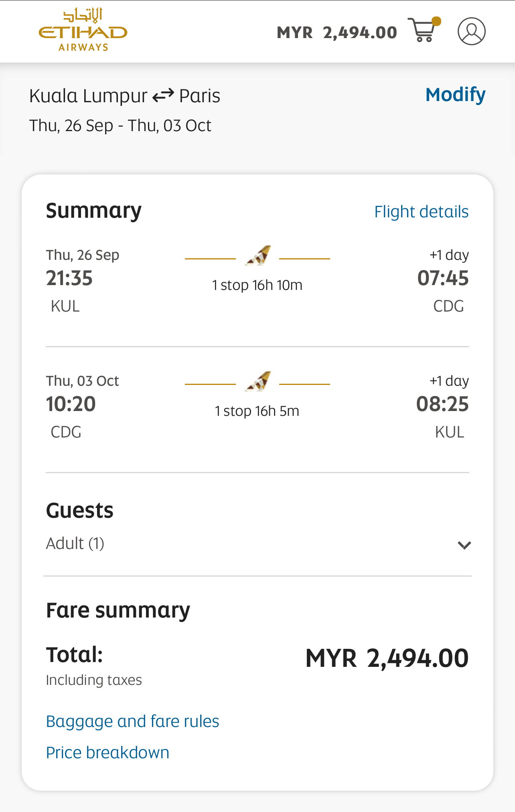Viewport: 515px width, 812px height.
Task: Open the user profile icon
Action: pos(472,31)
